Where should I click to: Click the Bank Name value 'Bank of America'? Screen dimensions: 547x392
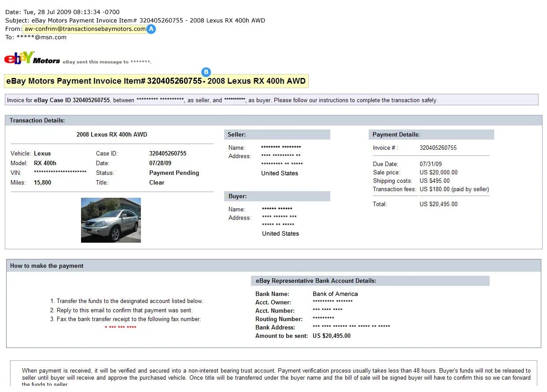click(335, 294)
